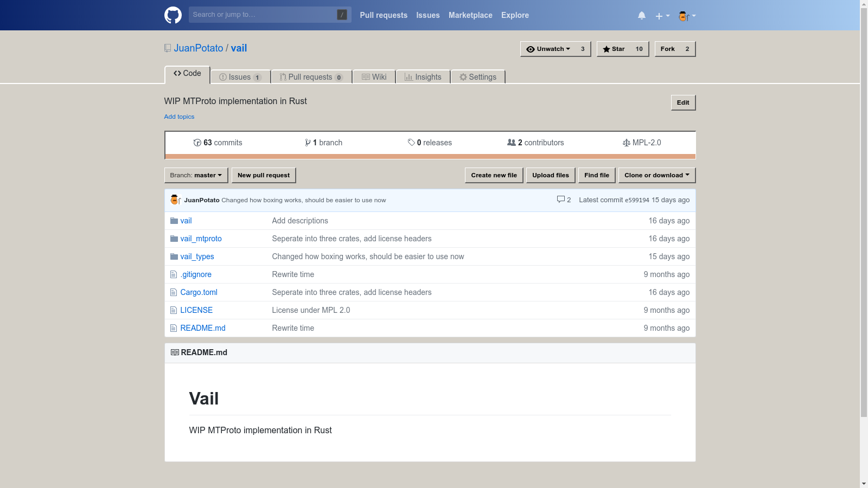Screen dimensions: 868x488
Task: Click the Add topics link
Action: 179,117
